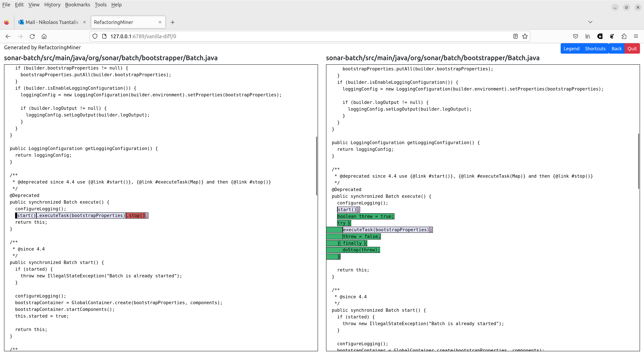
Task: Open Firefox View via the fox icon
Action: 7,22
